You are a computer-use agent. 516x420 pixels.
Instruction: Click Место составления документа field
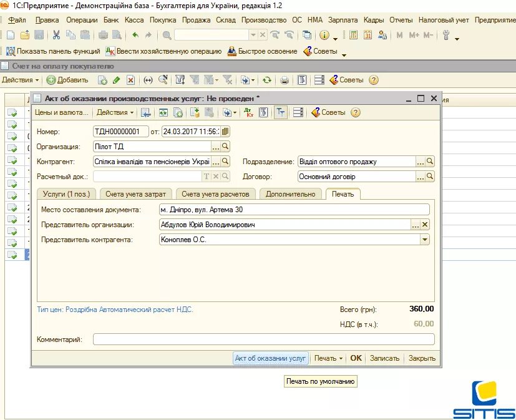(295, 210)
